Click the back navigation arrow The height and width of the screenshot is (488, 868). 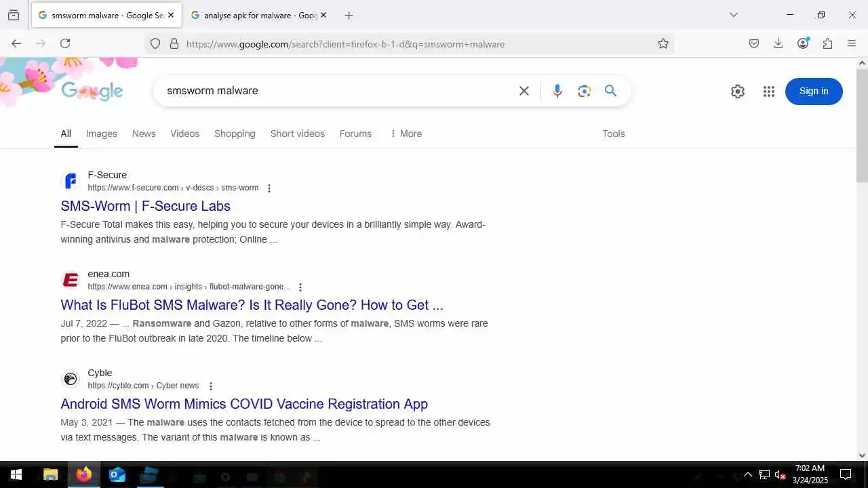click(16, 43)
